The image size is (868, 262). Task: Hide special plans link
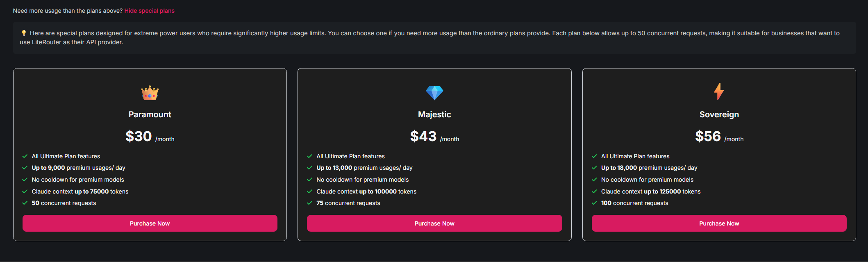(x=149, y=11)
